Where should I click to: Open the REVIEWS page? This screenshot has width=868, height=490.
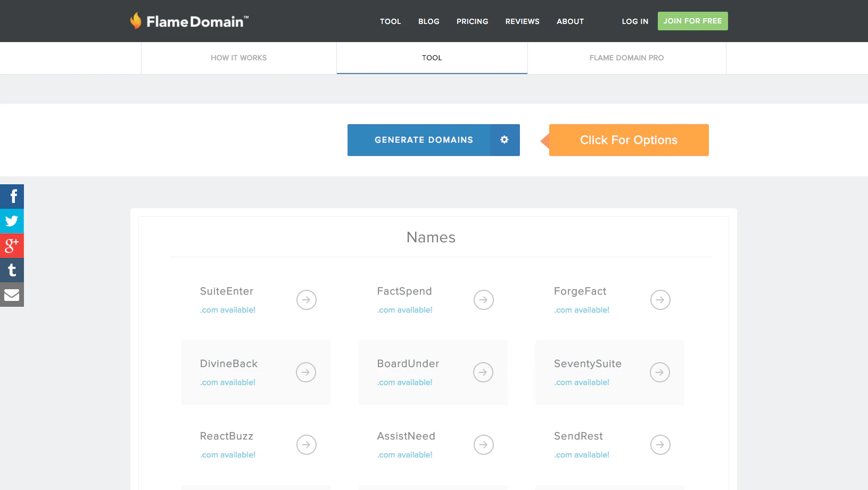(523, 21)
